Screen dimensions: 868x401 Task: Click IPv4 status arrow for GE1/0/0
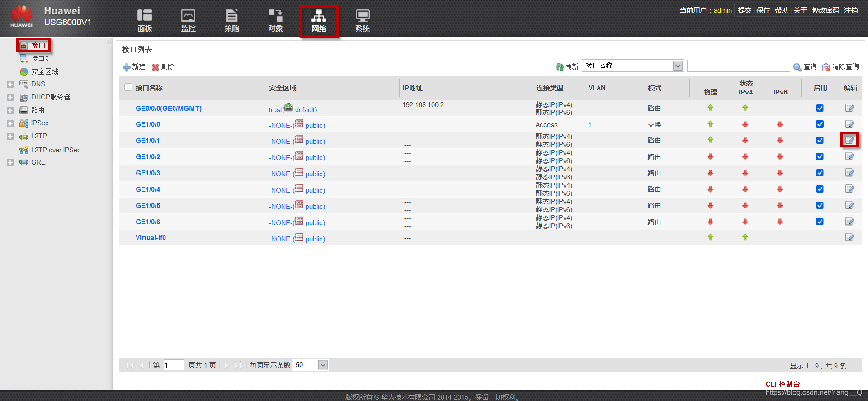pyautogui.click(x=745, y=124)
